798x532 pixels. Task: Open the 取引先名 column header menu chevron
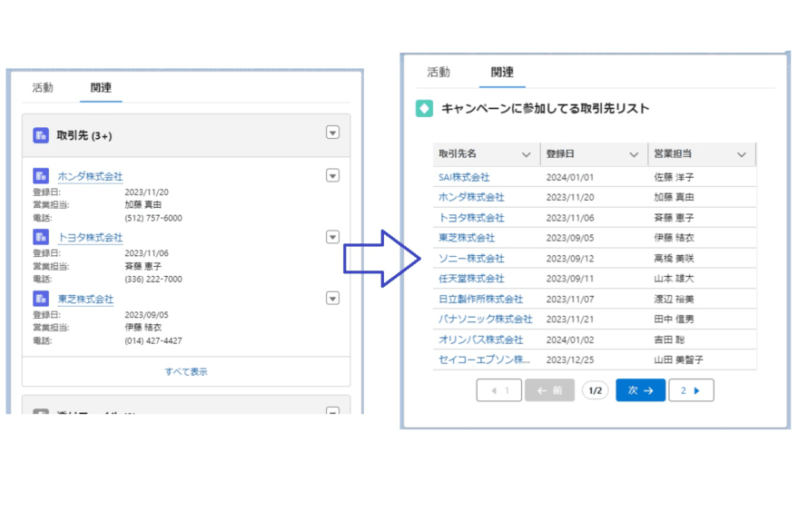pyautogui.click(x=527, y=154)
